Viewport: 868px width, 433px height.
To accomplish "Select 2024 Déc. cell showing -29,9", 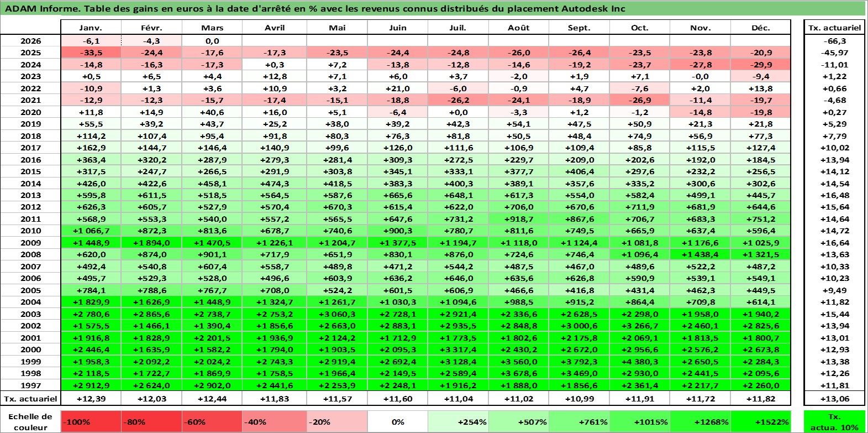I will click(761, 65).
